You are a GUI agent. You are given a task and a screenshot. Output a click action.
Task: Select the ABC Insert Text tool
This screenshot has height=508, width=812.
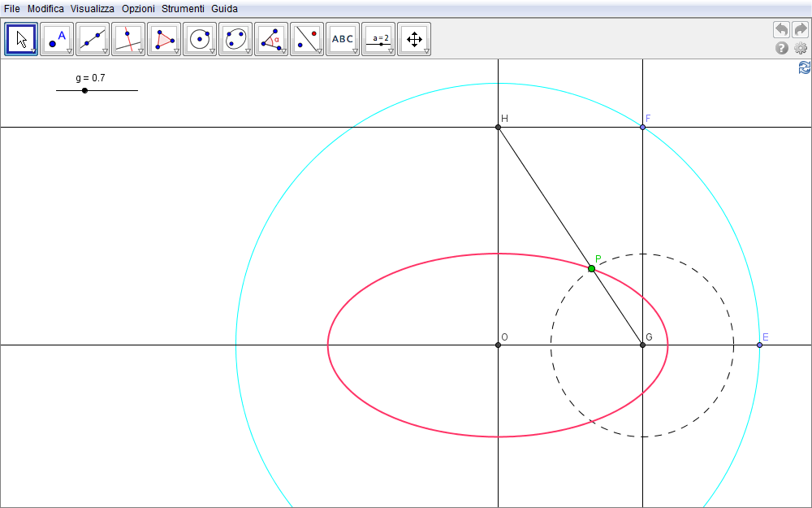[343, 39]
